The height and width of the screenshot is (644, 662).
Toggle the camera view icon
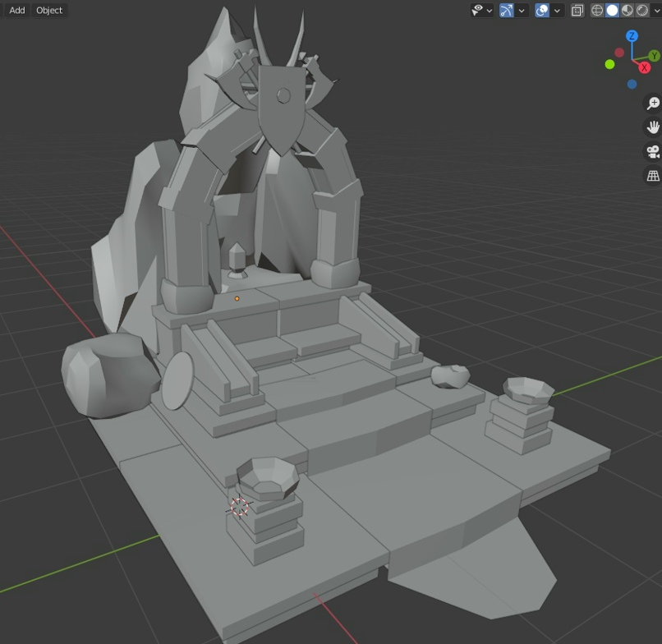pos(653,152)
